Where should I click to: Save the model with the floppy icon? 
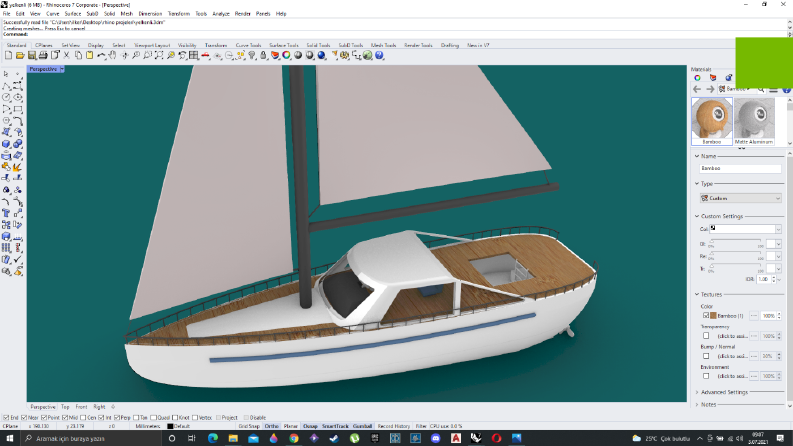[x=32, y=55]
